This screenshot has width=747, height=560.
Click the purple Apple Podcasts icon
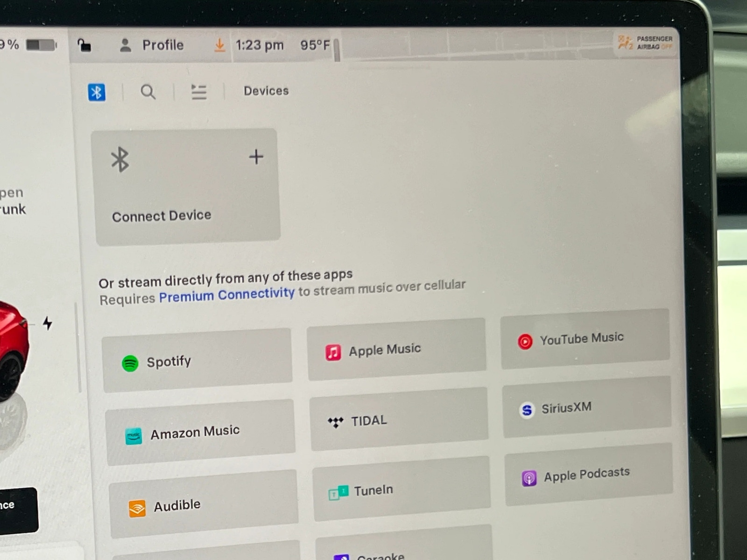click(529, 478)
